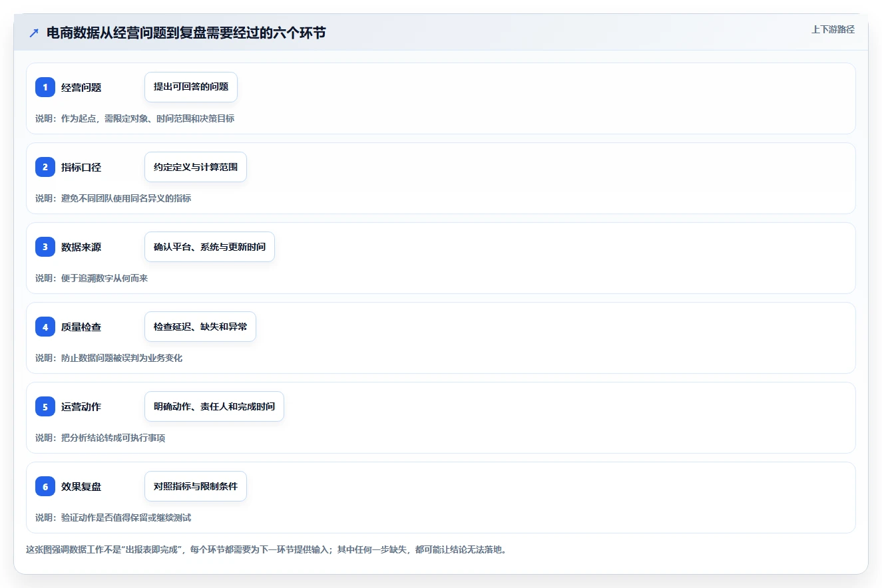Click the title 电商数据从经营问题到复盘需要经过的六个环节

pyautogui.click(x=186, y=33)
